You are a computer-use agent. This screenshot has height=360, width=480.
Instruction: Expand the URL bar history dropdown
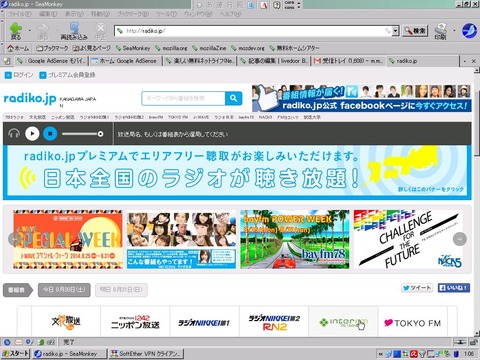[x=395, y=31]
